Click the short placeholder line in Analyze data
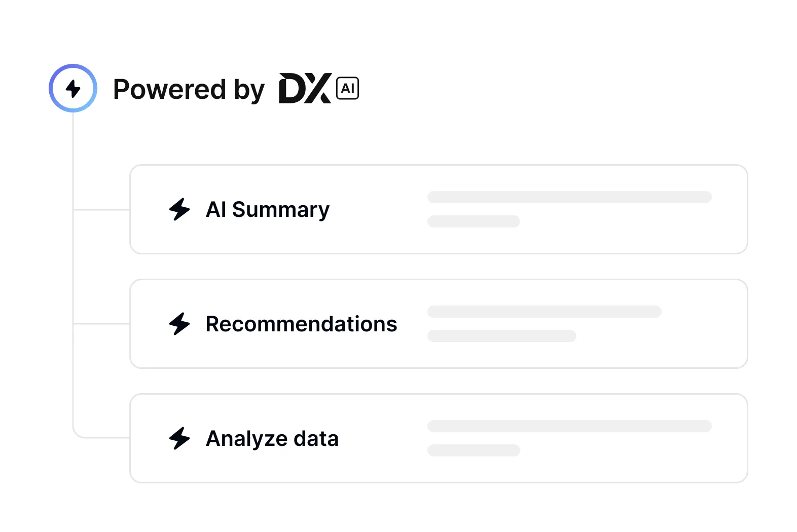Screen dimensions: 797x532 point(474,450)
